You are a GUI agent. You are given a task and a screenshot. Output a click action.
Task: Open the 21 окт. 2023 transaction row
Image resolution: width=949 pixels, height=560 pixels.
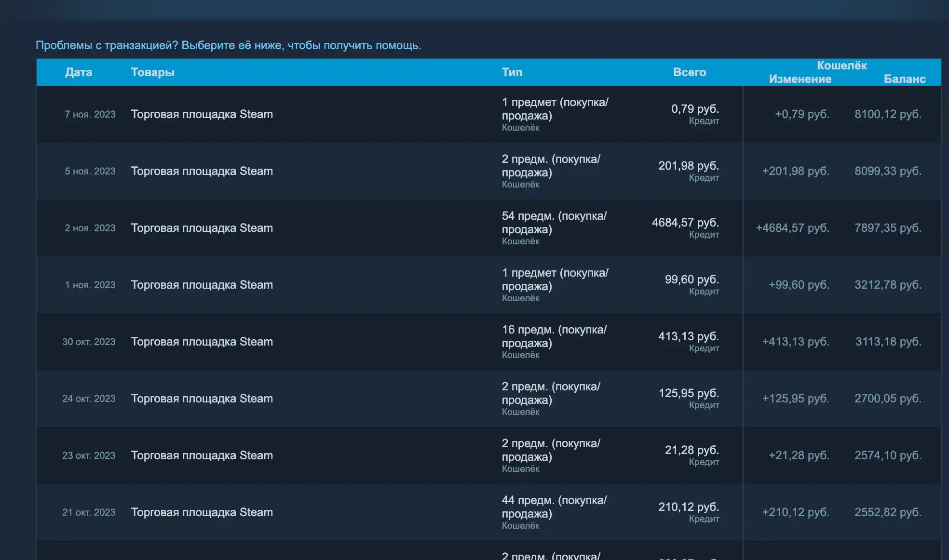tap(489, 512)
